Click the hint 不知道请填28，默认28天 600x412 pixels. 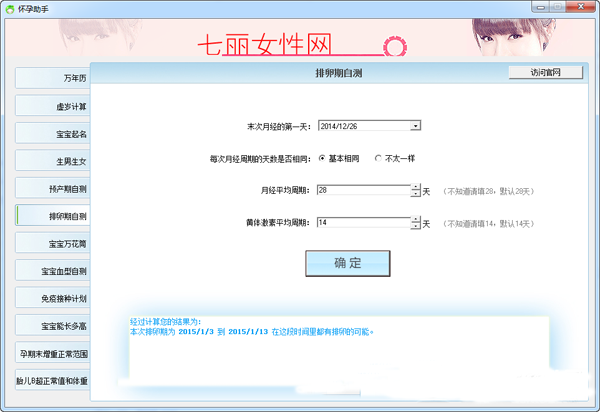click(x=488, y=191)
